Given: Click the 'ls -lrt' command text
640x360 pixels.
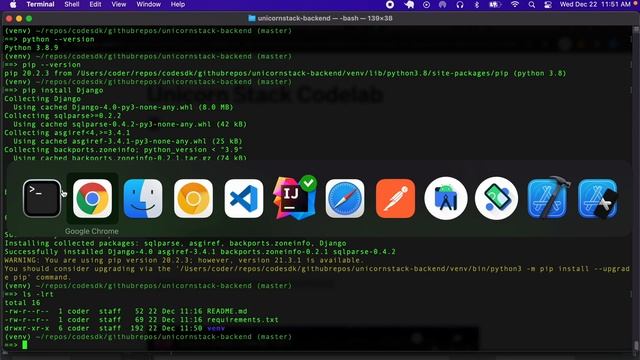Looking at the screenshot, I should coord(38,294).
